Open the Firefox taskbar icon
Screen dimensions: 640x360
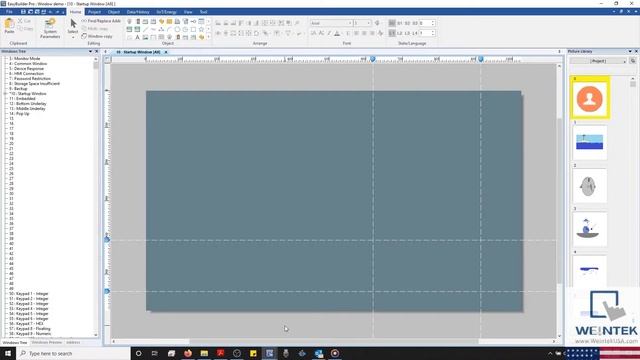188,353
